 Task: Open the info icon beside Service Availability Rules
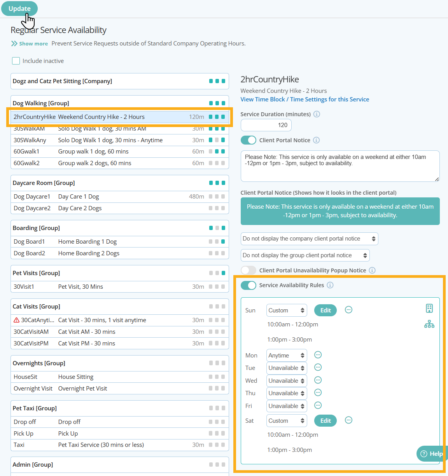pyautogui.click(x=330, y=285)
